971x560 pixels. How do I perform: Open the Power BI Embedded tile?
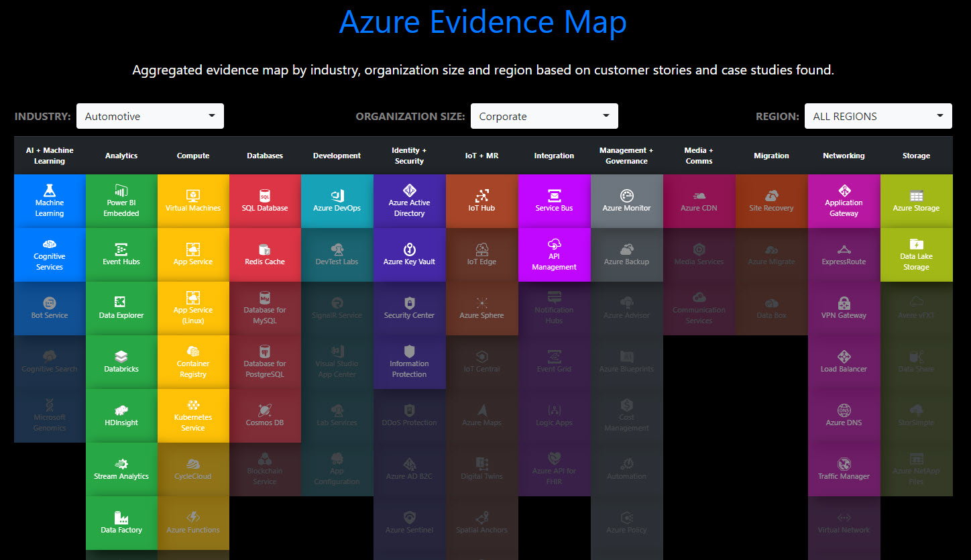click(121, 201)
